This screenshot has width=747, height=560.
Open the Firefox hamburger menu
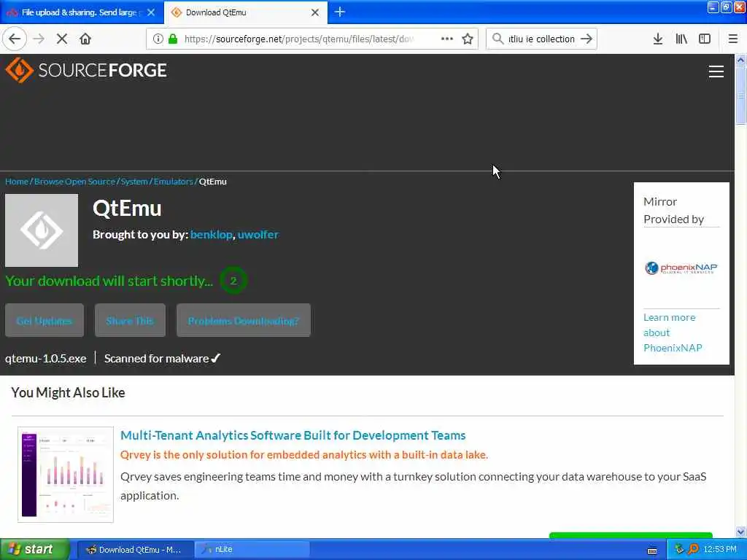732,39
